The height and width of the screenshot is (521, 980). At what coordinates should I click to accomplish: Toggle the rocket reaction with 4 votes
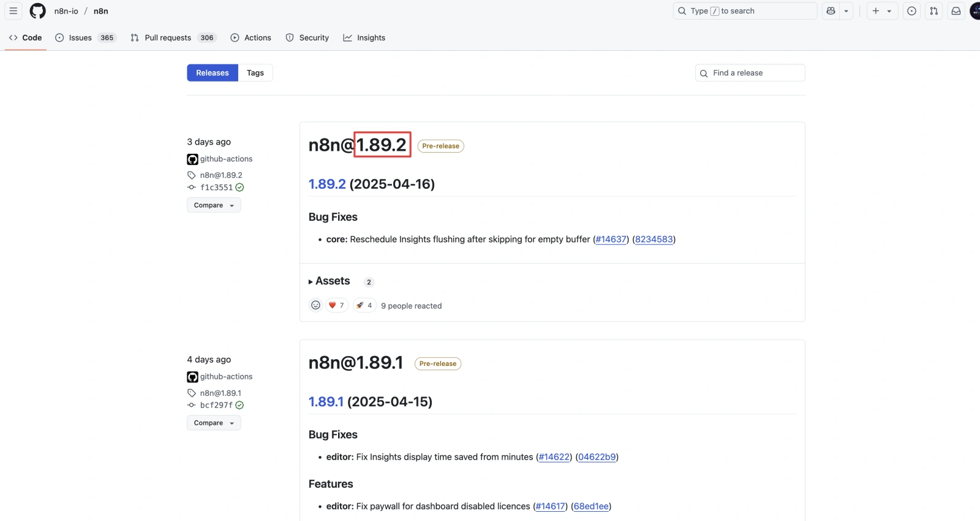[x=364, y=305]
